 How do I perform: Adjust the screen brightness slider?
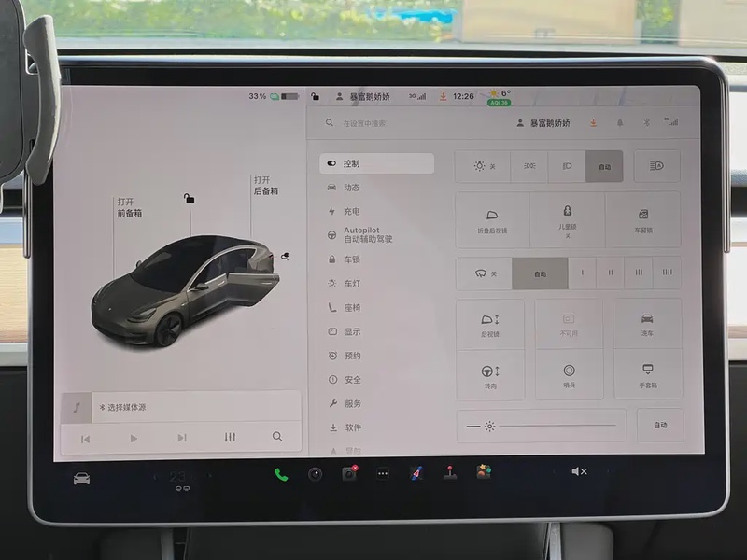click(550, 426)
